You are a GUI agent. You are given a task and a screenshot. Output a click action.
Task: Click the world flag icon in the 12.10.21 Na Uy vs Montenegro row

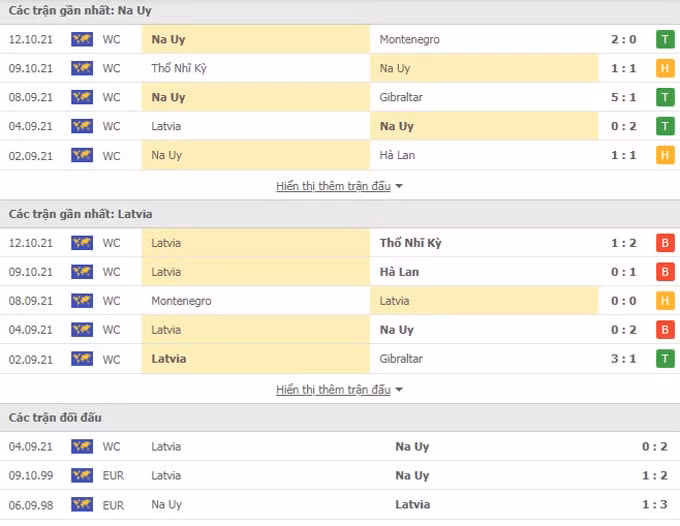82,39
